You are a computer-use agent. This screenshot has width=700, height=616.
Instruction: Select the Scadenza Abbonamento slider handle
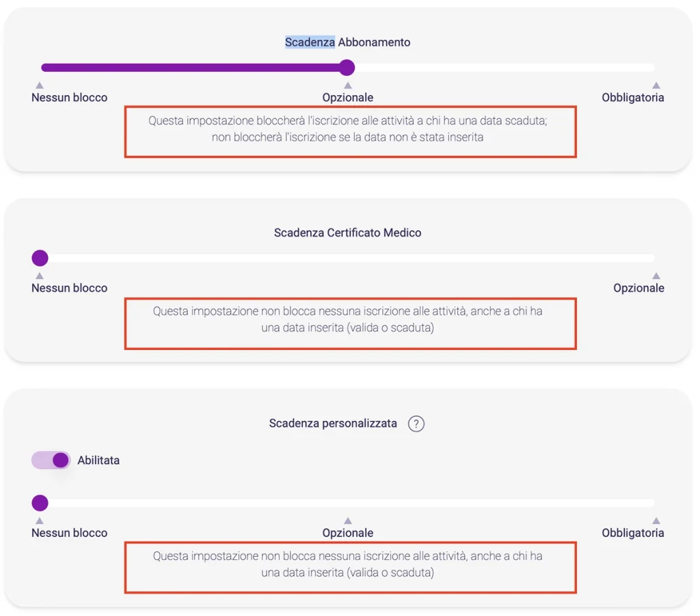pos(347,68)
